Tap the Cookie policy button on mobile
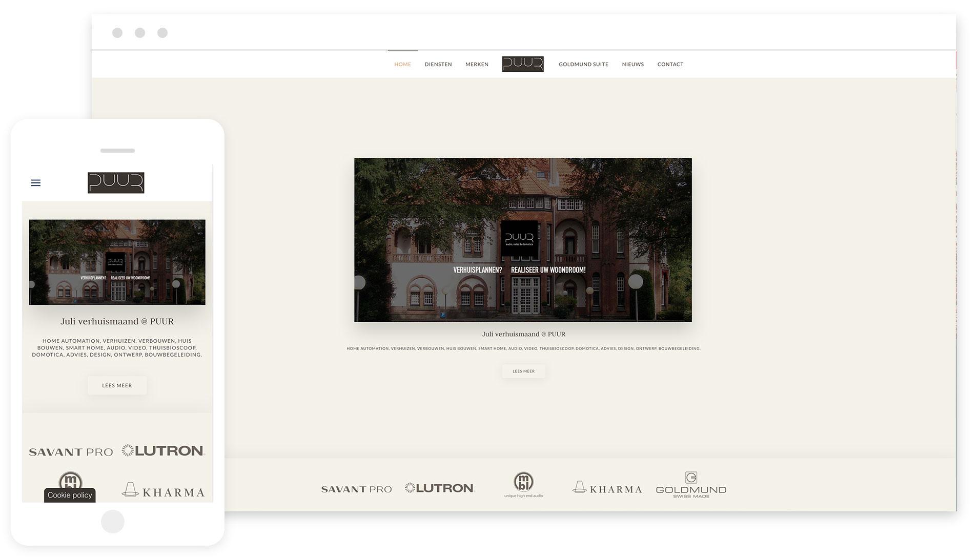Image resolution: width=980 pixels, height=559 pixels. click(x=70, y=495)
